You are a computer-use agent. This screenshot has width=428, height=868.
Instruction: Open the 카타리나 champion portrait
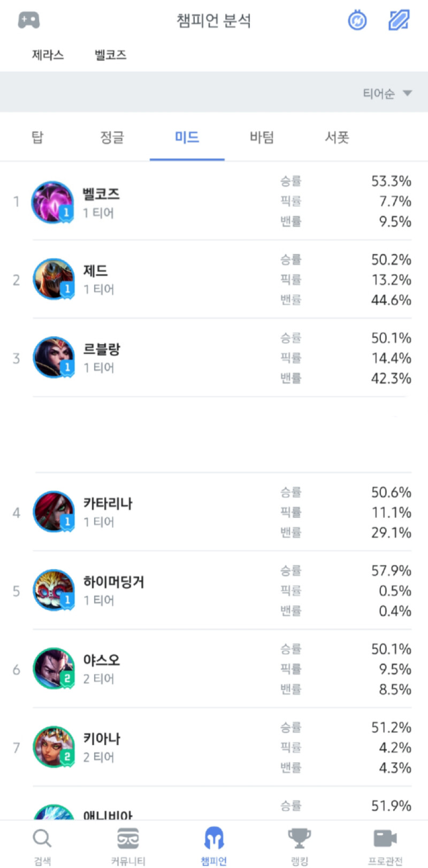[x=53, y=512]
